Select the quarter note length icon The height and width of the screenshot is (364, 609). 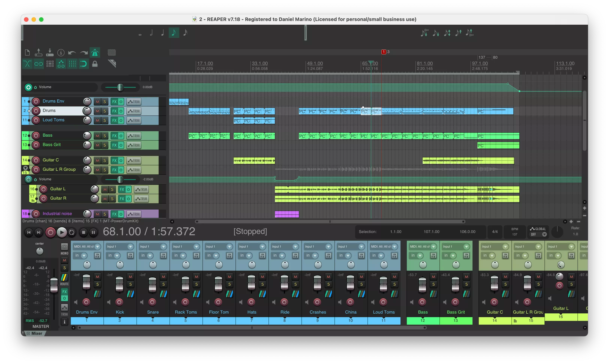162,33
